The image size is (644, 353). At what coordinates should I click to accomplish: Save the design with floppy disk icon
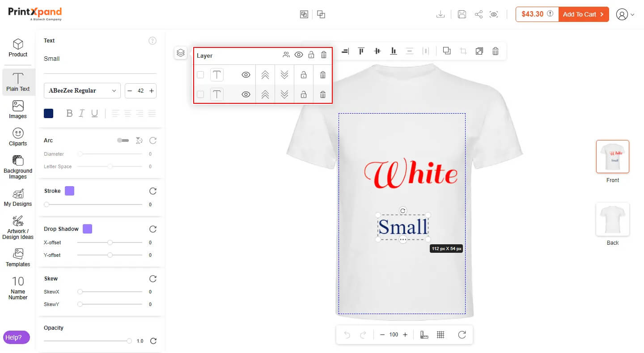click(x=462, y=14)
